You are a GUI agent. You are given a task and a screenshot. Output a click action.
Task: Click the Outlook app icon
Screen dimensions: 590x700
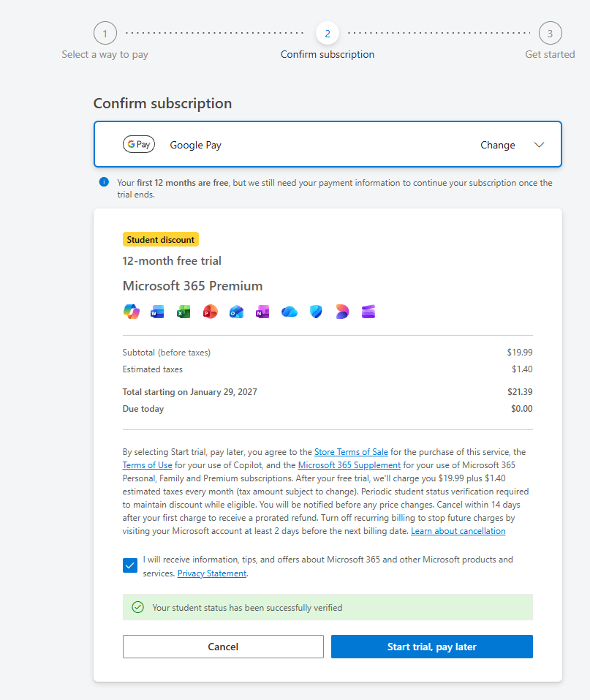tap(237, 312)
